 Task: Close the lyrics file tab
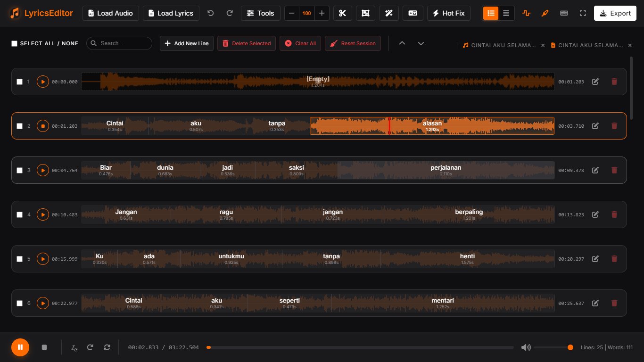click(x=629, y=45)
